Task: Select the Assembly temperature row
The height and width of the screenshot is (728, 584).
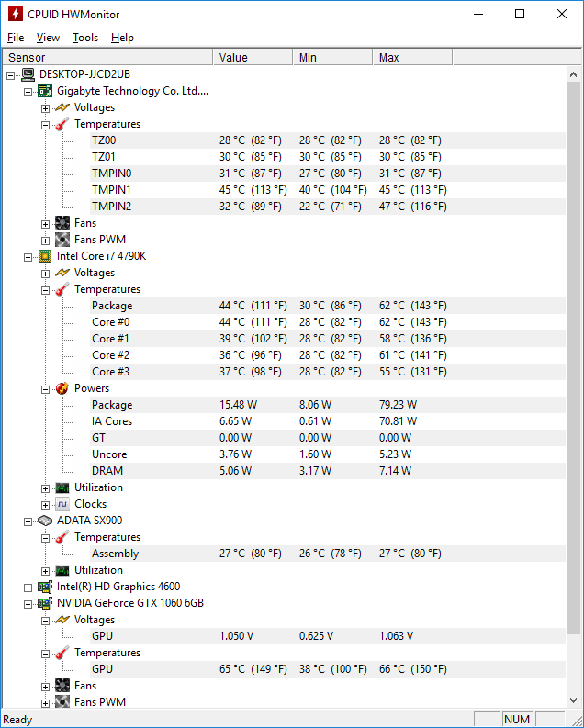Action: (328, 554)
